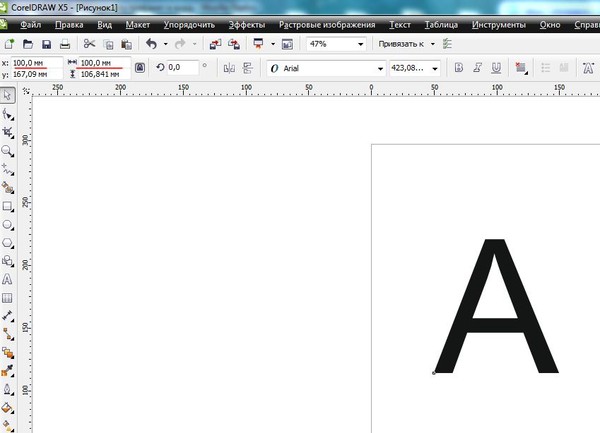This screenshot has height=433, width=600.
Task: Open the Растровые изображения menu
Action: pos(327,25)
